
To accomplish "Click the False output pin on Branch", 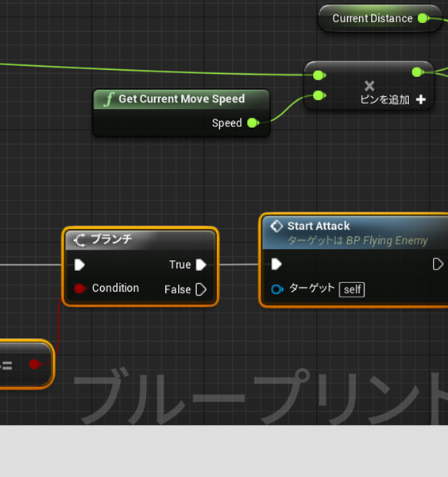I will coord(201,289).
